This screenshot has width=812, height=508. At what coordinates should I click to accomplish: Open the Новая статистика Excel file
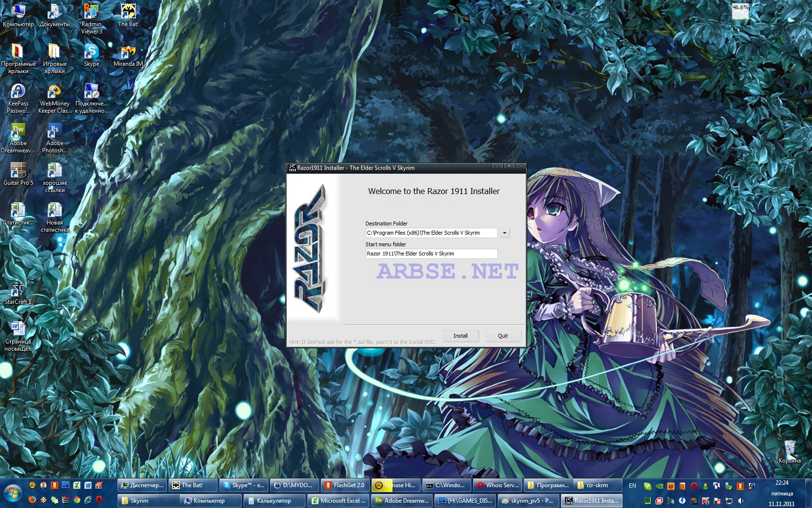pos(55,218)
